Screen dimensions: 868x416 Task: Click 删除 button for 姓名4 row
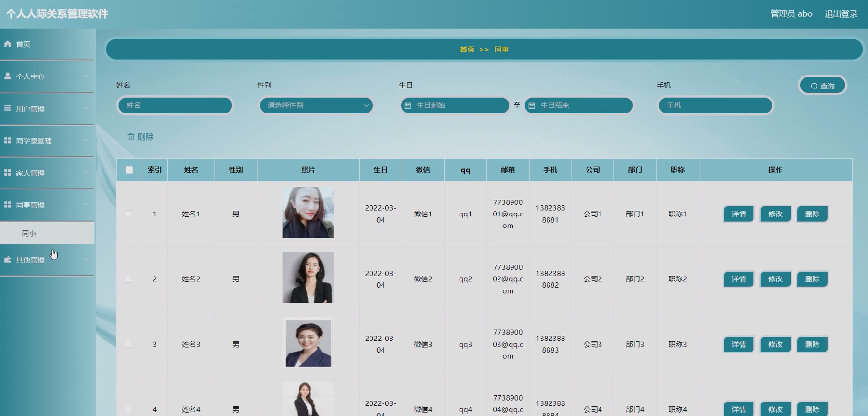coord(812,409)
